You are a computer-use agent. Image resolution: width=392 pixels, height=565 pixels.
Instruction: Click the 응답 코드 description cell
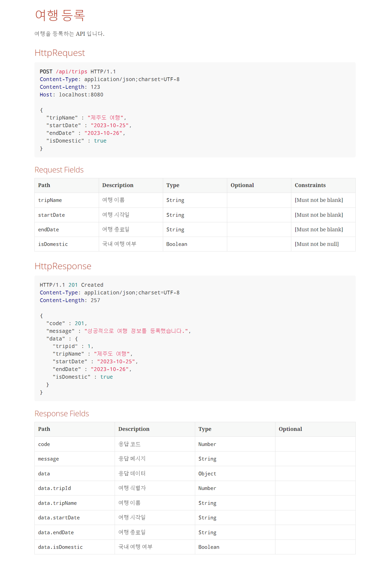coord(155,444)
